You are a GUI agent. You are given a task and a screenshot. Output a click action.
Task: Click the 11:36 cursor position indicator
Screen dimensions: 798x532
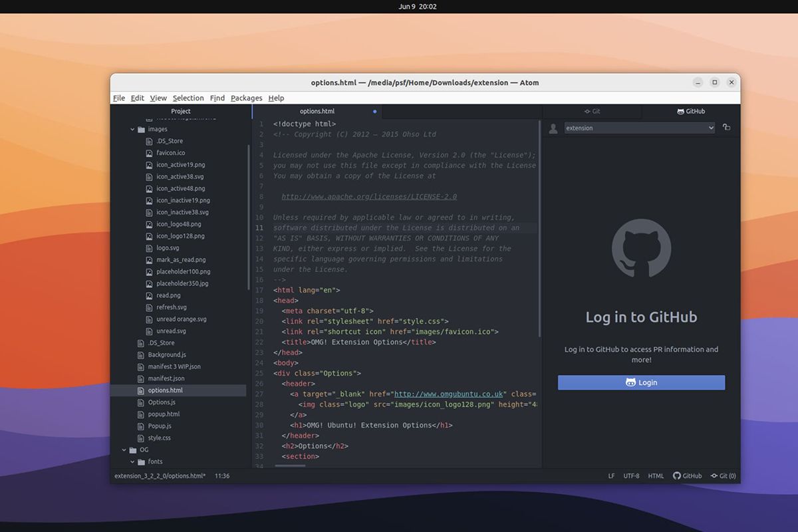point(222,476)
